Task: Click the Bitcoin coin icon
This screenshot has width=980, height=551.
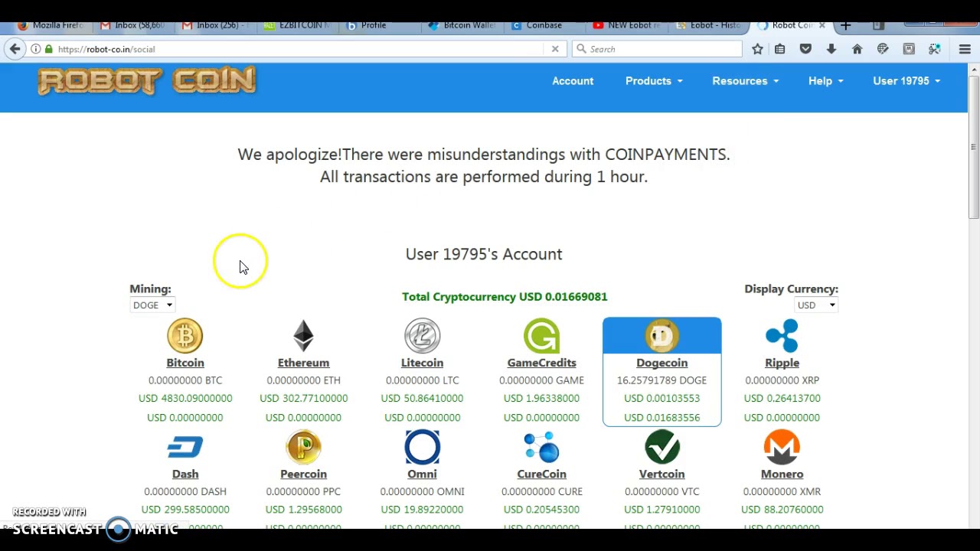Action: tap(185, 336)
